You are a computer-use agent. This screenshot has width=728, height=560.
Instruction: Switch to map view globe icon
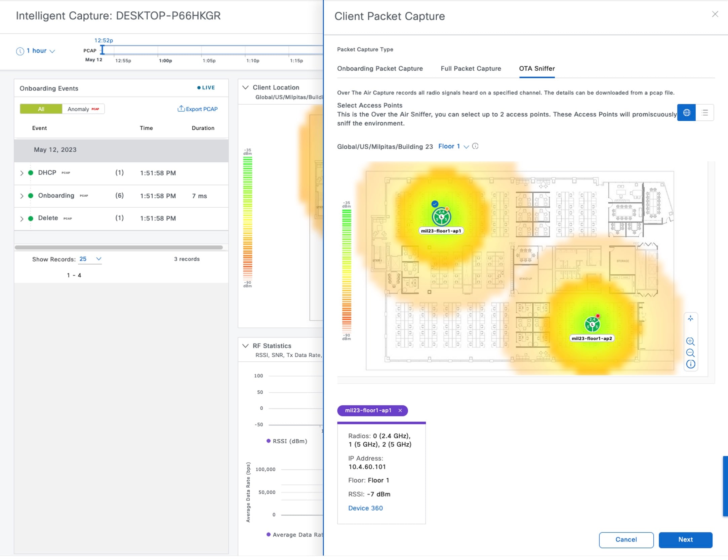pyautogui.click(x=686, y=113)
